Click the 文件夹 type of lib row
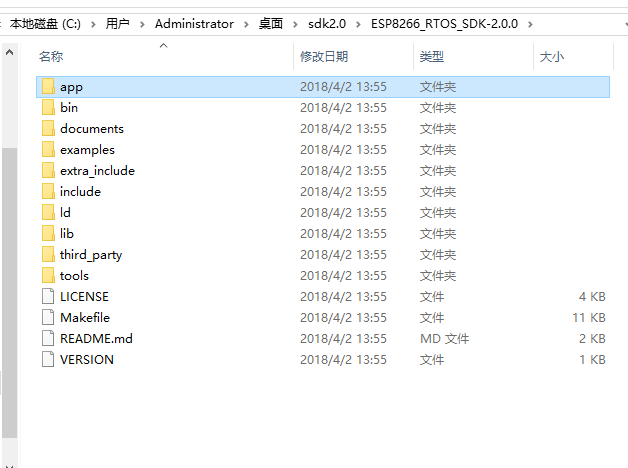The height and width of the screenshot is (468, 628). (x=438, y=234)
